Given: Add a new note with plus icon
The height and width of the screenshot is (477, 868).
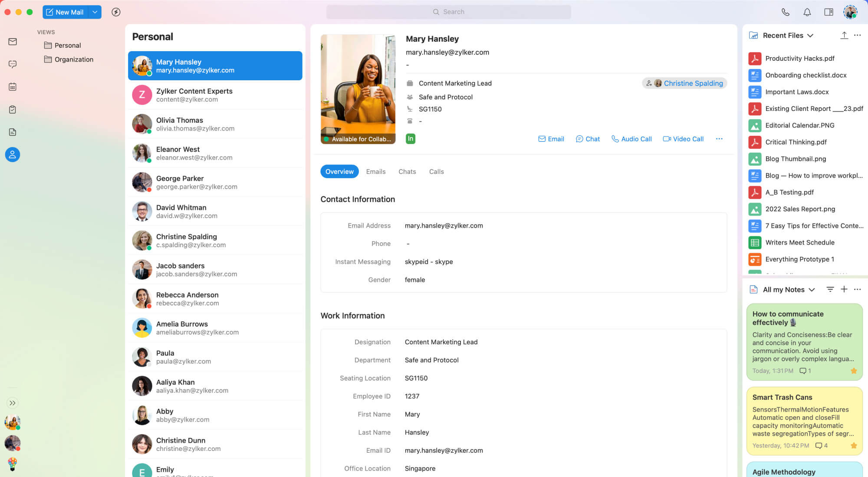Looking at the screenshot, I should tap(844, 289).
